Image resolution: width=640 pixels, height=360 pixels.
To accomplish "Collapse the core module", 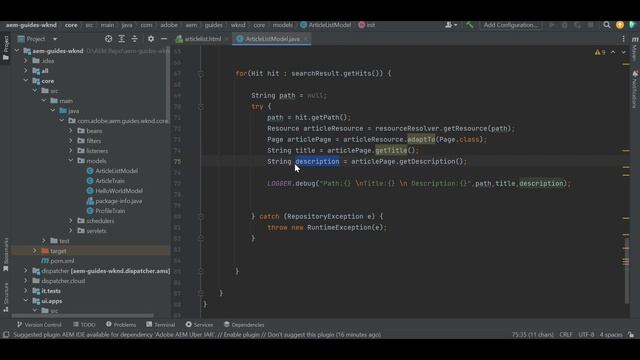I will click(26, 81).
